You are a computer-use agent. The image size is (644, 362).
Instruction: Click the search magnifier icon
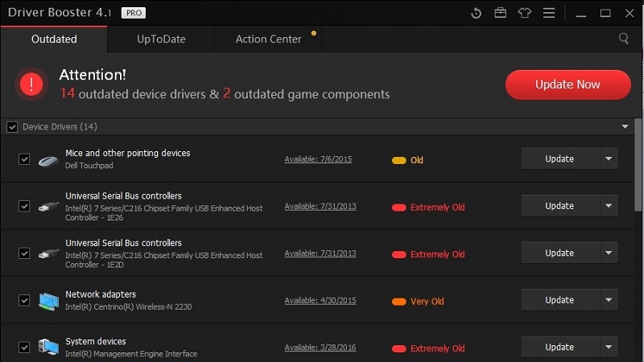click(x=623, y=39)
